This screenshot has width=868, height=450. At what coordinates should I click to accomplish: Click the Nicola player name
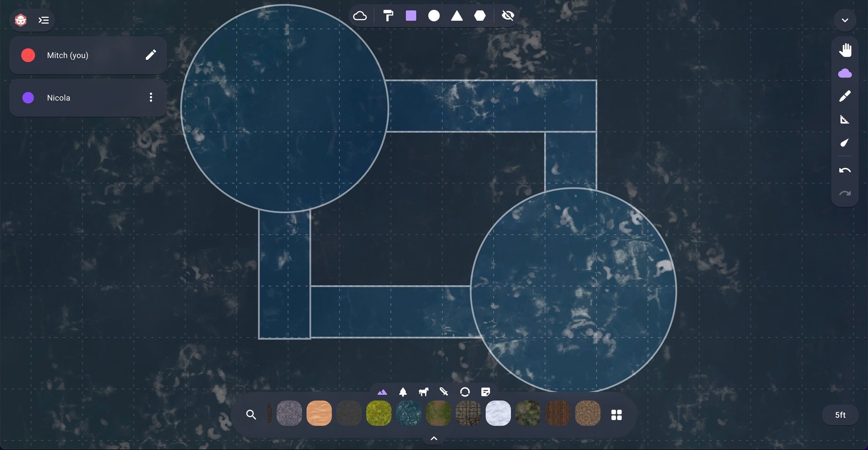59,98
